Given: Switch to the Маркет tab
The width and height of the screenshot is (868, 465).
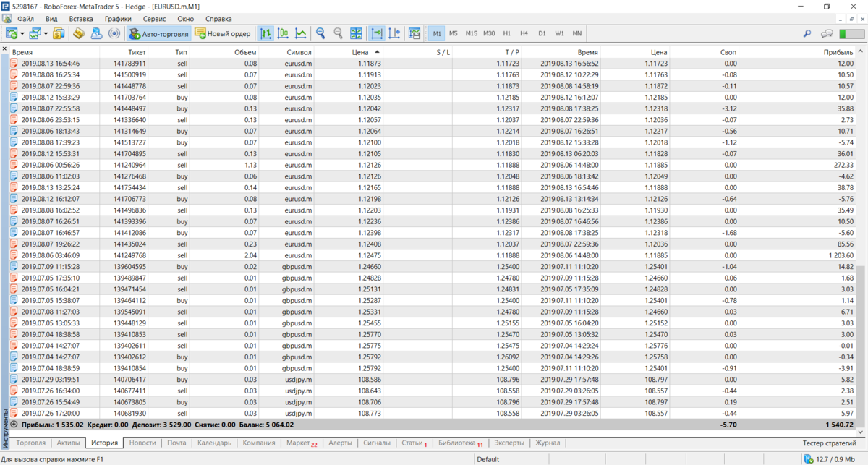Looking at the screenshot, I should (302, 443).
